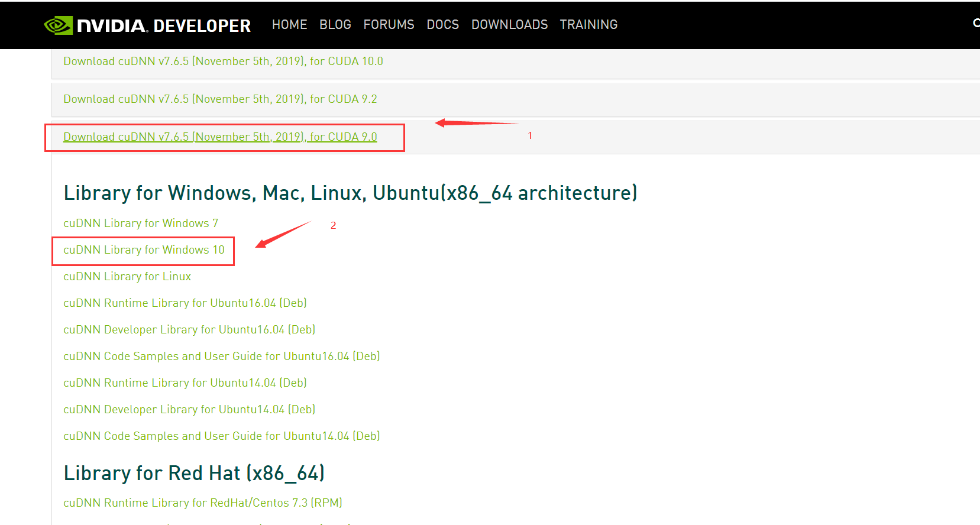Screen dimensions: 980x525
Task: Open cuDNN Code Samples and User Guide Ubuntu16.04
Action: click(222, 357)
